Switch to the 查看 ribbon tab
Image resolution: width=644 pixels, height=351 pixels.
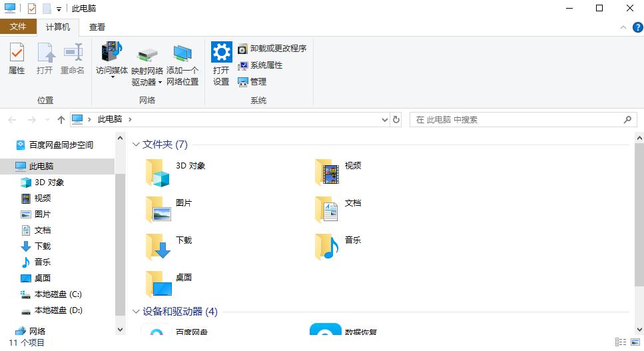point(97,27)
